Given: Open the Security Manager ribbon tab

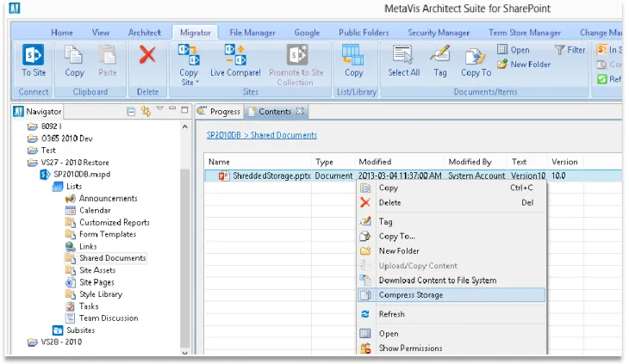Looking at the screenshot, I should click(439, 33).
